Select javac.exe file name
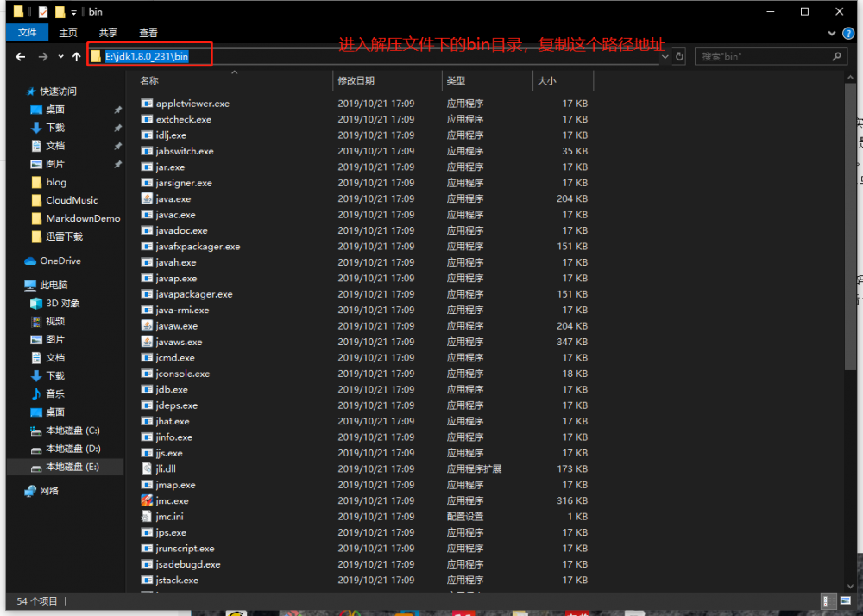Screen dimensions: 863x616 tap(175, 215)
